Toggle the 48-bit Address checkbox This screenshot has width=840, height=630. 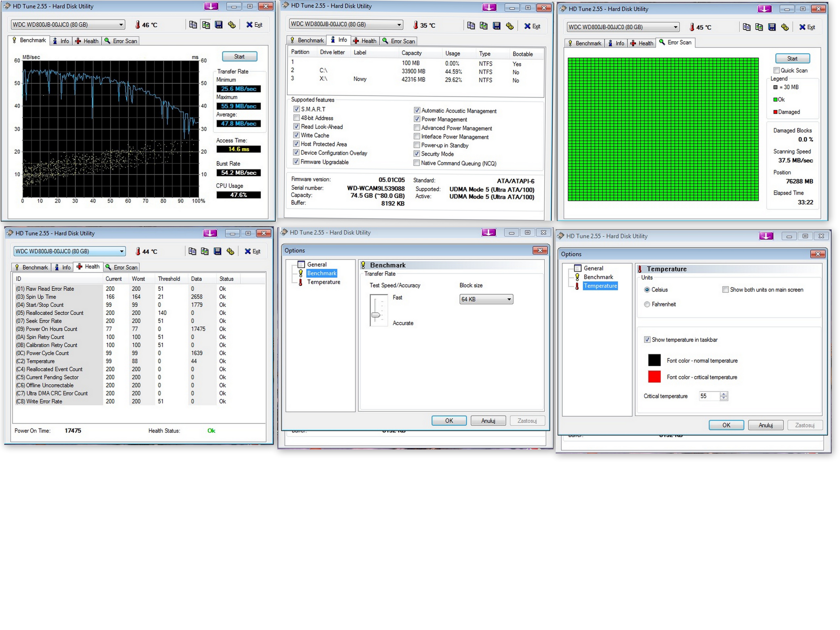click(297, 118)
